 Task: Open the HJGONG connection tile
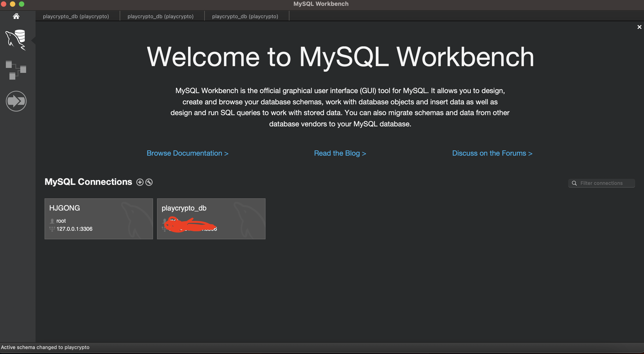click(x=99, y=219)
